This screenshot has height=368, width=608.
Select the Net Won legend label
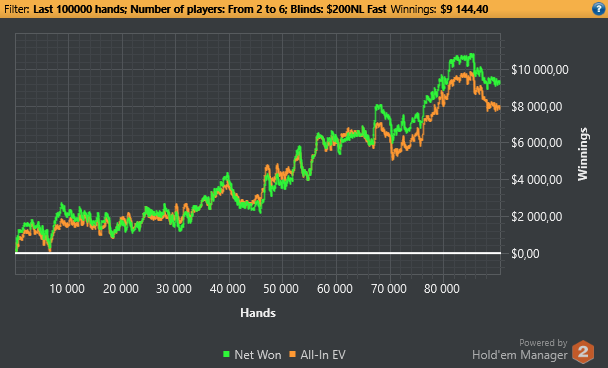(258, 354)
